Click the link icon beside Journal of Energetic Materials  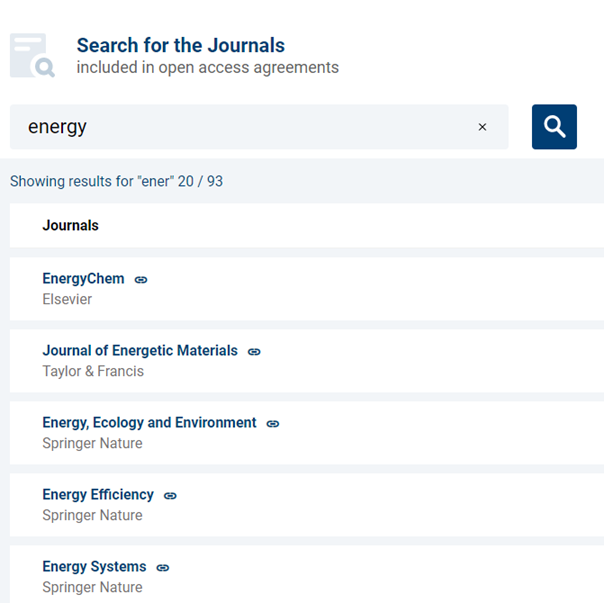pos(254,352)
